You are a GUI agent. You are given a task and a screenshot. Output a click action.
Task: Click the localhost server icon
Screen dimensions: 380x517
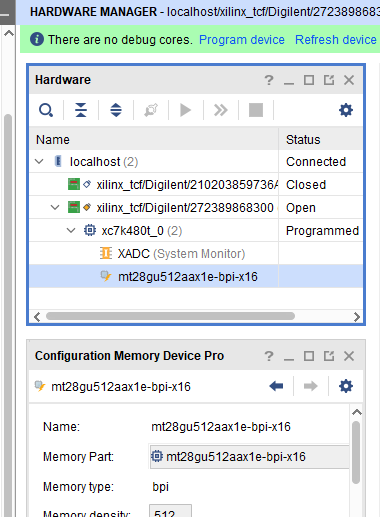click(x=58, y=161)
